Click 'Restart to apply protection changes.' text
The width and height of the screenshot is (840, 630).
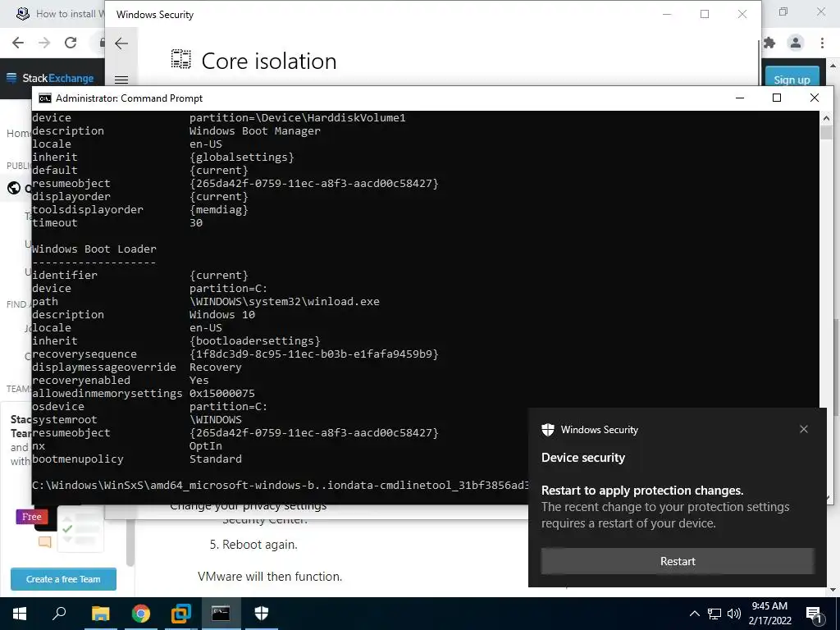[642, 491]
